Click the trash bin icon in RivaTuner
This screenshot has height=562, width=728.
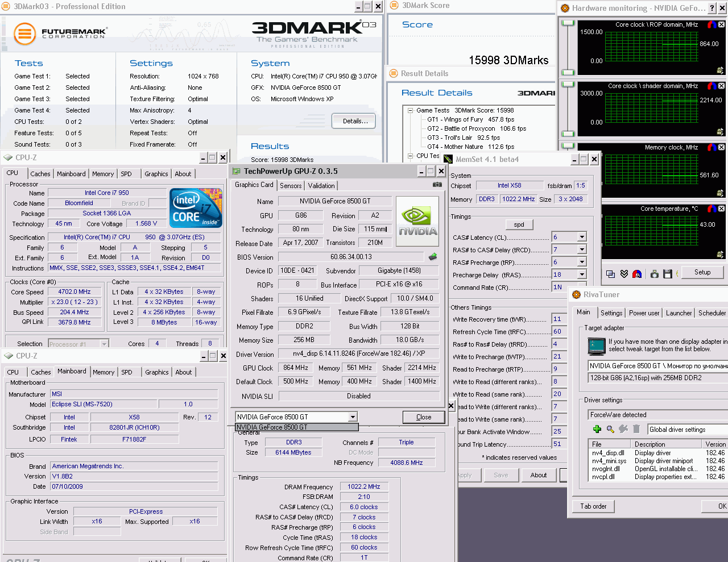click(x=636, y=429)
